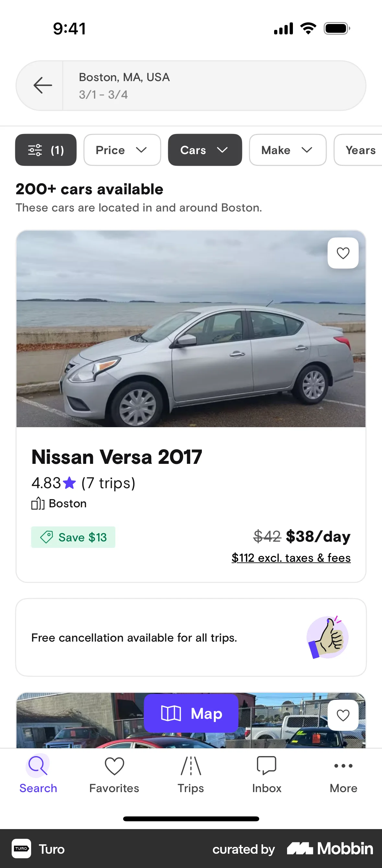Tap the thumbs-up free cancellation illustration

[x=327, y=637]
